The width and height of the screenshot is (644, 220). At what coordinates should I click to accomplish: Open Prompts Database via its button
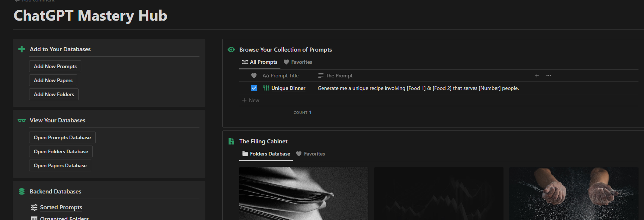(62, 137)
